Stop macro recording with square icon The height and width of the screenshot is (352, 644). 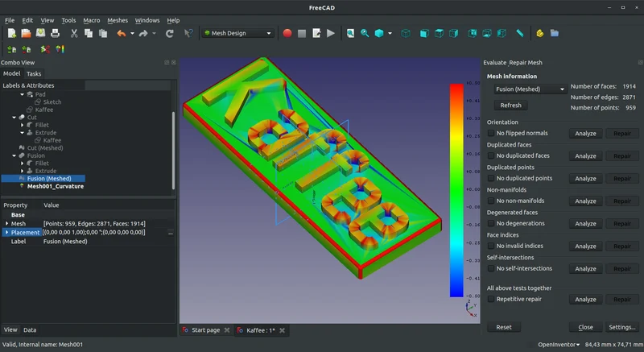click(302, 33)
